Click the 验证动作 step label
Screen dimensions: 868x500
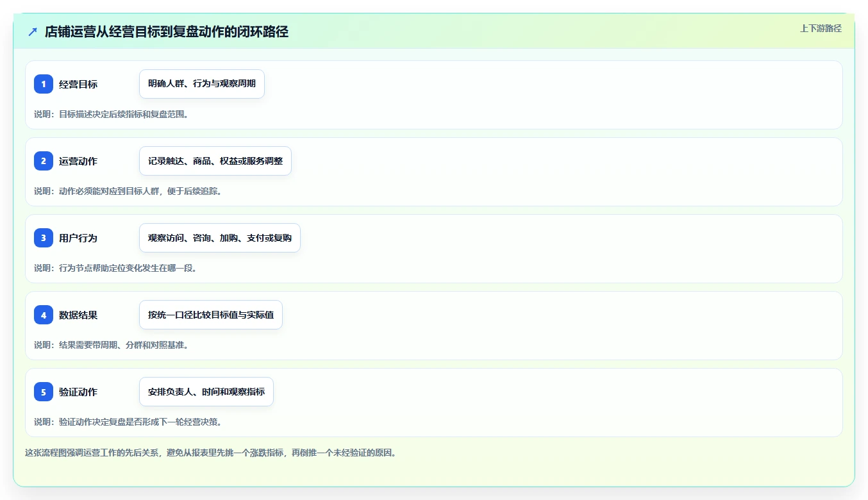click(78, 392)
